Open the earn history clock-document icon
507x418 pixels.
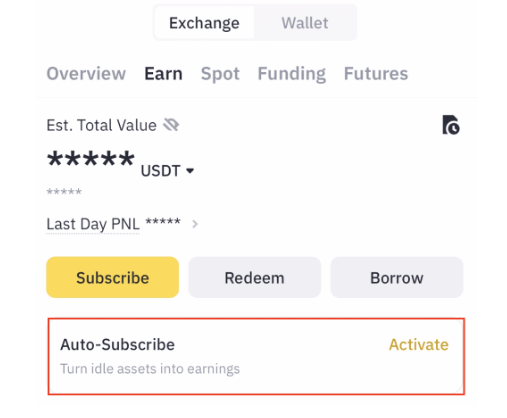tap(451, 125)
